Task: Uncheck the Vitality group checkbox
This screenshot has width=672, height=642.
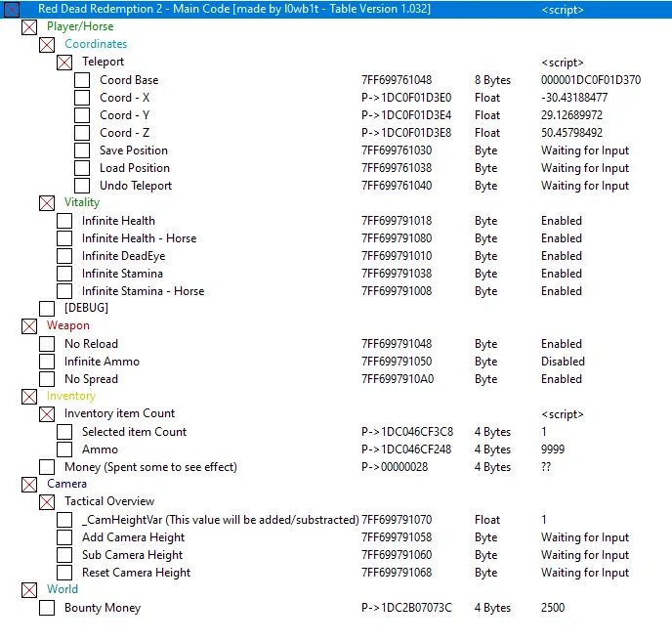Action: (x=47, y=203)
